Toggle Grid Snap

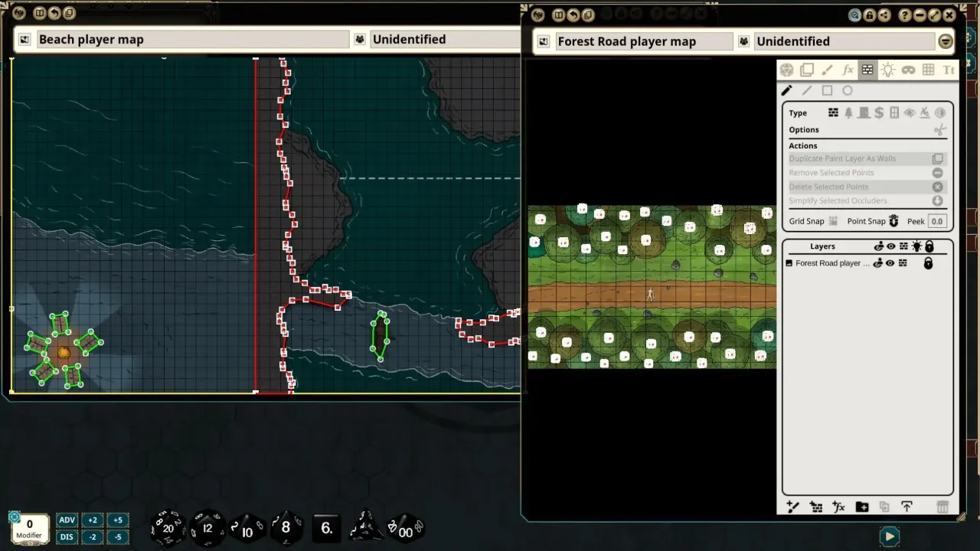tap(833, 221)
